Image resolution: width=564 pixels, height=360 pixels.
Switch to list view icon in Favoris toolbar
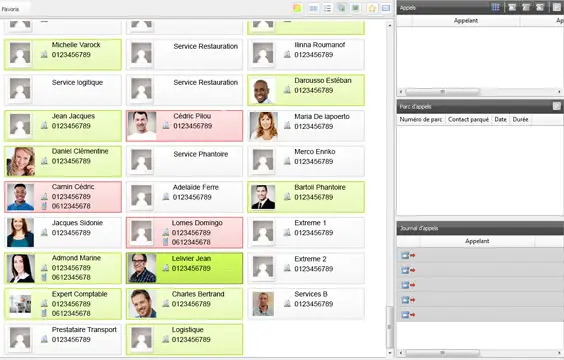pos(327,8)
